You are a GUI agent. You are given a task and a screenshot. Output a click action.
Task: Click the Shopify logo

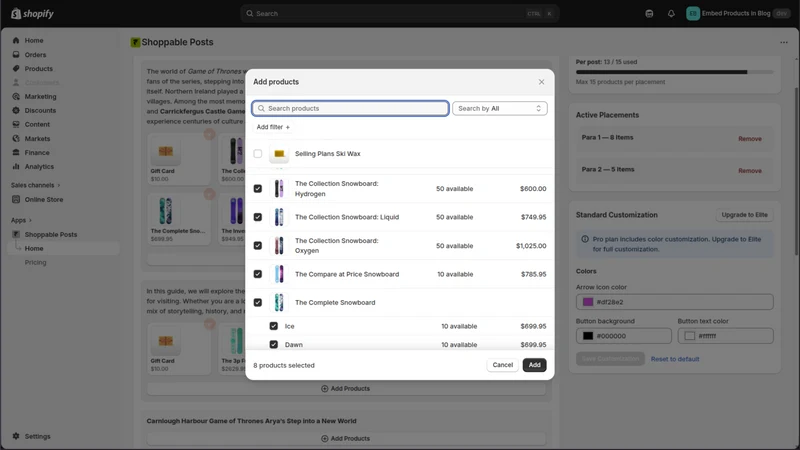(x=33, y=14)
